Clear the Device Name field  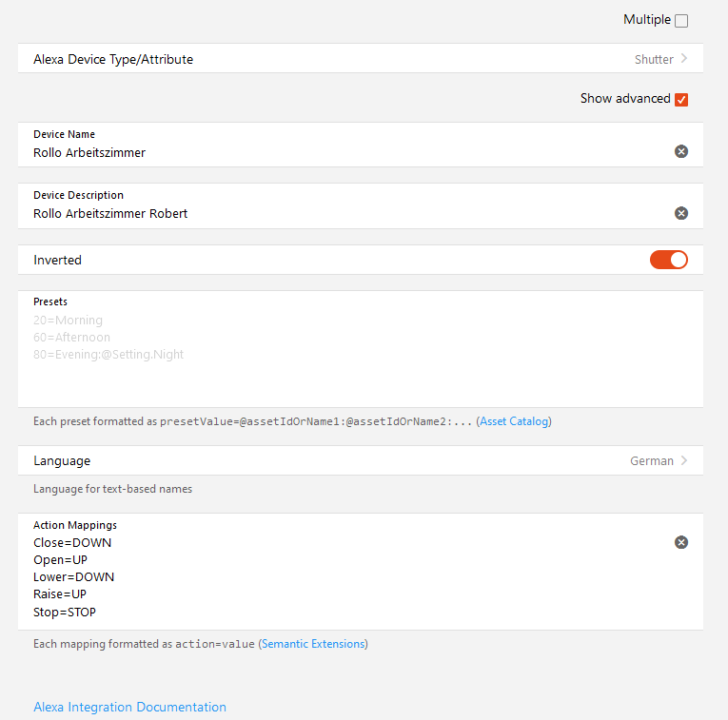point(681,151)
